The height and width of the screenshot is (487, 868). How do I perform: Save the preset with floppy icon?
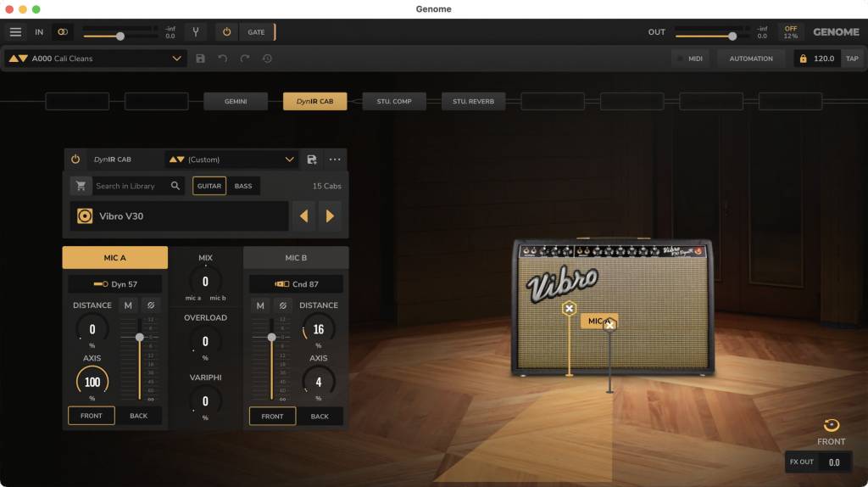(x=200, y=59)
